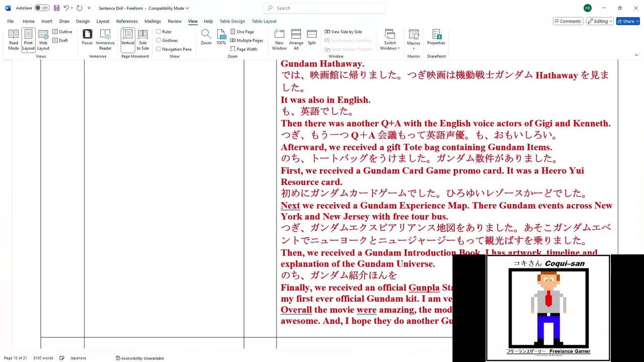Screen dimensions: 644x362
Task: Save the document with the save icon
Action: coord(56,8)
